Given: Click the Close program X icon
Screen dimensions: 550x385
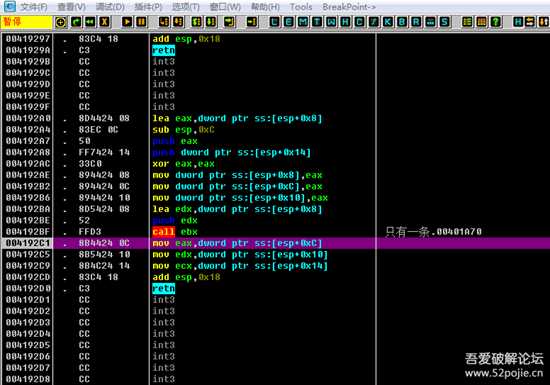Looking at the screenshot, I should (x=104, y=22).
